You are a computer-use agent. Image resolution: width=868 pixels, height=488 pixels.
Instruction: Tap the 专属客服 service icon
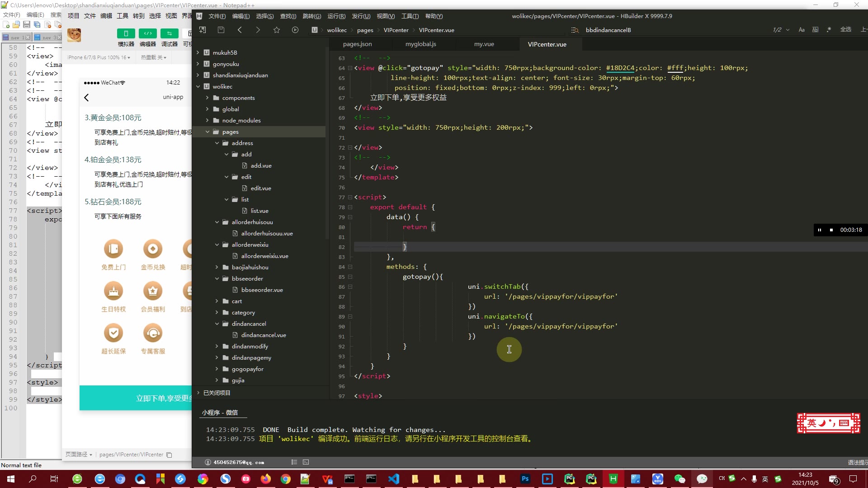153,333
